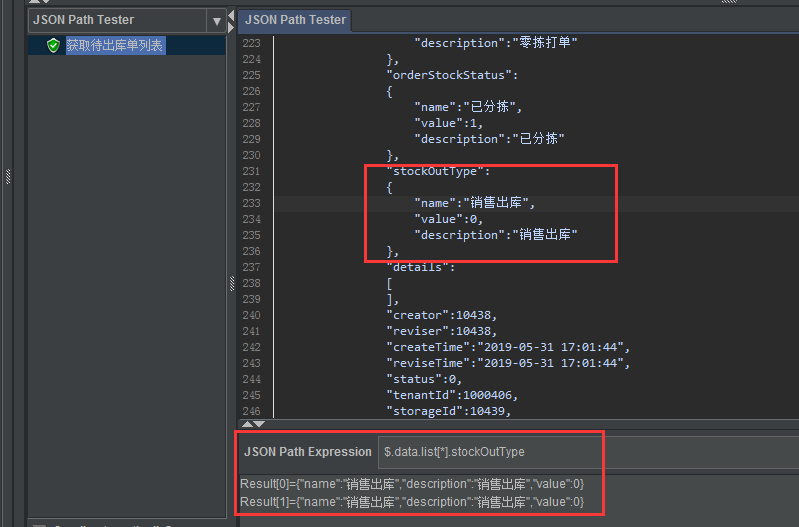Image resolution: width=799 pixels, height=527 pixels.
Task: Click the "reviseTime" line
Action: [508, 363]
